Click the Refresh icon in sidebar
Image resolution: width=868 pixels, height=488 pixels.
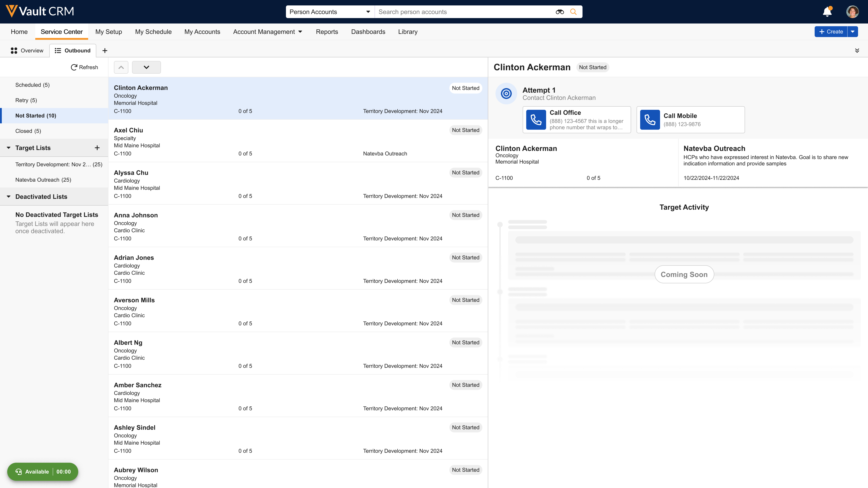(74, 67)
